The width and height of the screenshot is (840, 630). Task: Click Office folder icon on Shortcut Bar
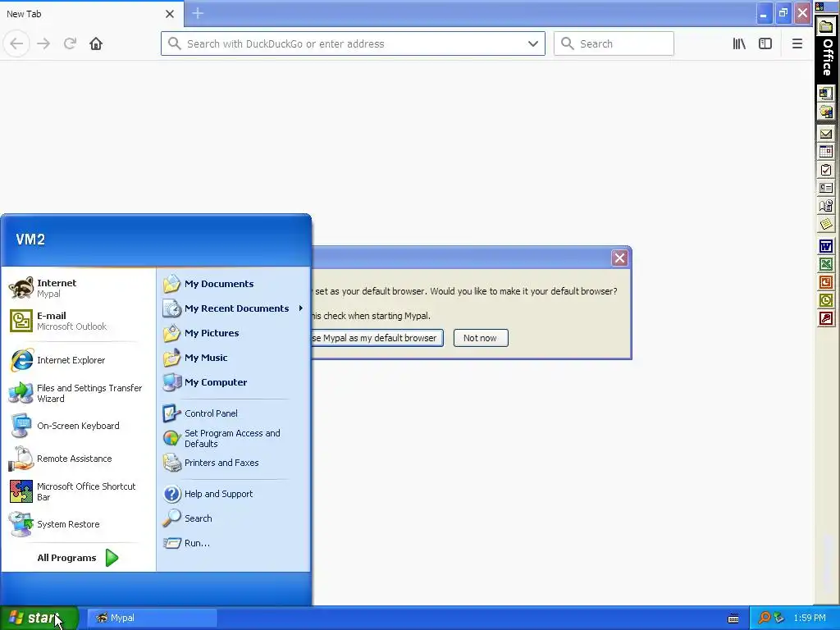point(826,27)
